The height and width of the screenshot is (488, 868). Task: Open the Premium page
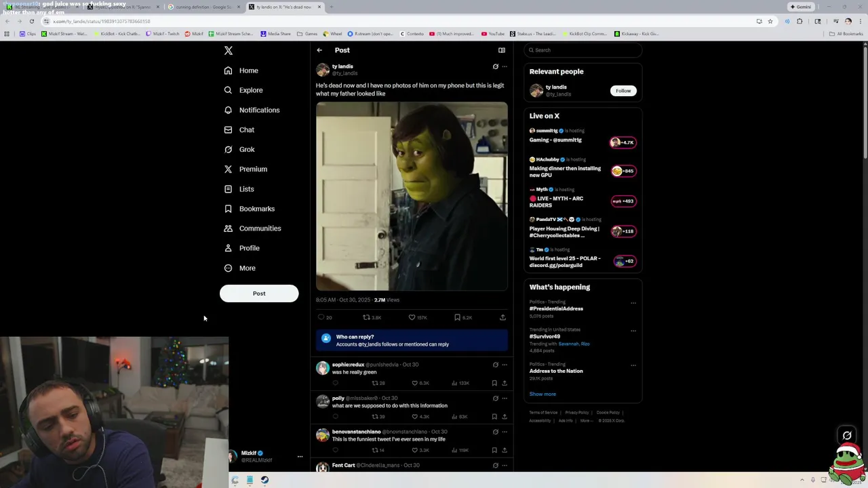pos(245,169)
